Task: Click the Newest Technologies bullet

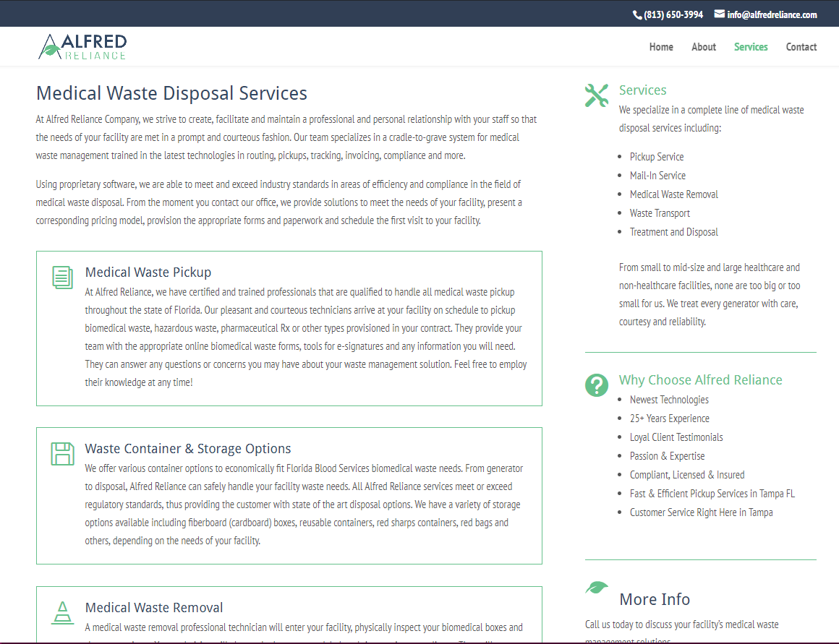Action: pyautogui.click(x=669, y=400)
